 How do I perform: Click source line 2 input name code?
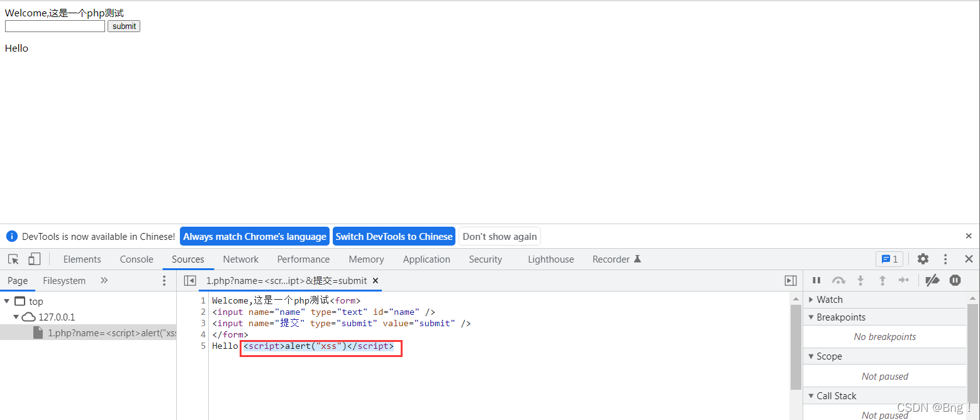pos(323,312)
